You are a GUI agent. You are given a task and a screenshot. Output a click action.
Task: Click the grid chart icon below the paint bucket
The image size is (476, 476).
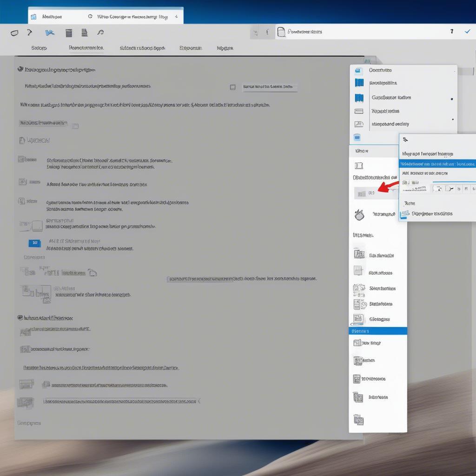tap(359, 253)
